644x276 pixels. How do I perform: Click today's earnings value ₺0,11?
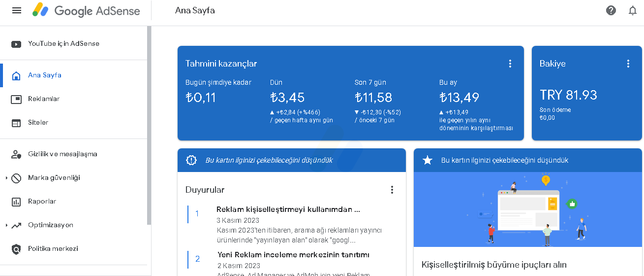coord(201,98)
